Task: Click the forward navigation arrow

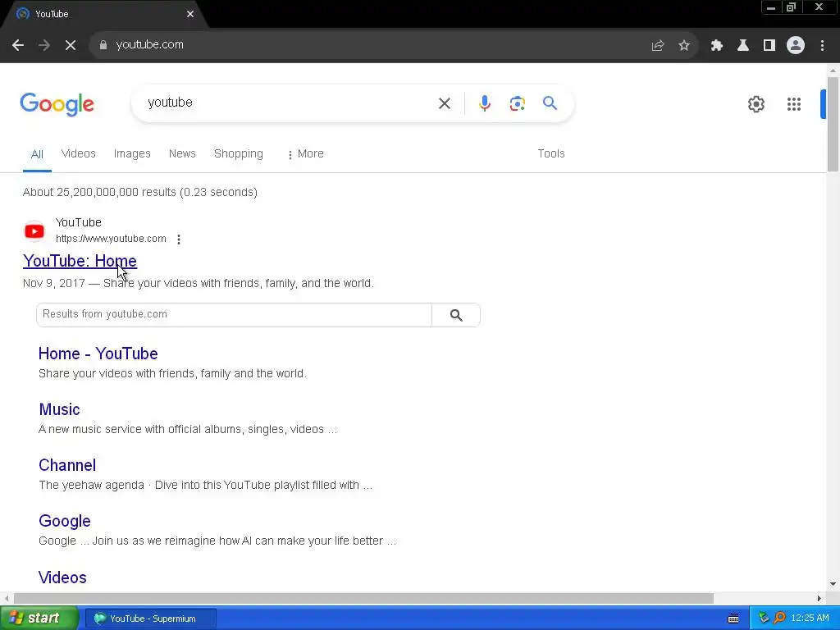Action: pyautogui.click(x=44, y=45)
